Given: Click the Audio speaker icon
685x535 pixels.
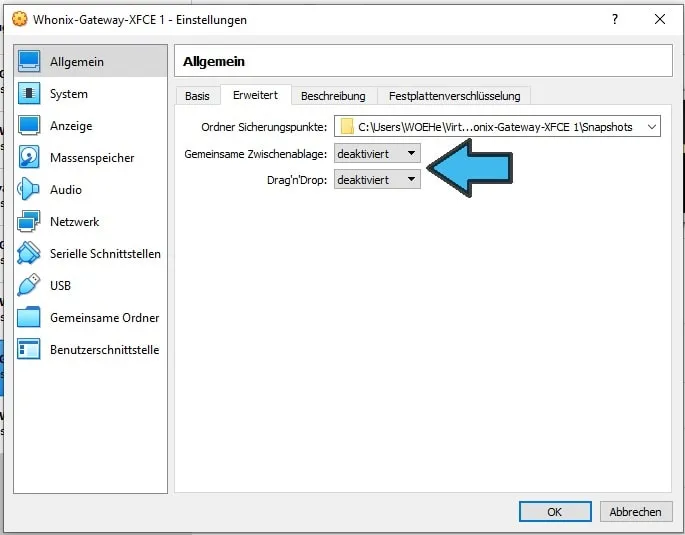Looking at the screenshot, I should pyautogui.click(x=29, y=189).
